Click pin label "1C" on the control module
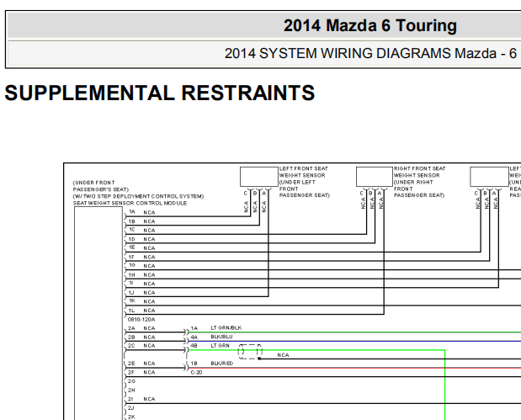Screen dimensions: 521x420 coord(132,230)
